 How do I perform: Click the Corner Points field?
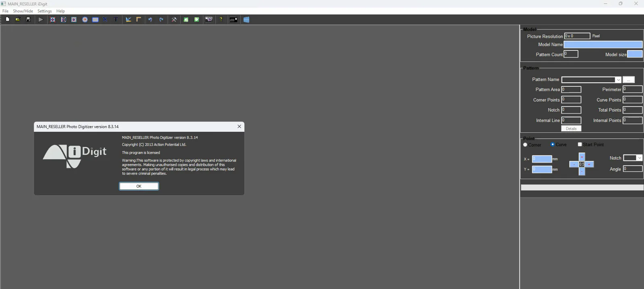[x=571, y=100]
